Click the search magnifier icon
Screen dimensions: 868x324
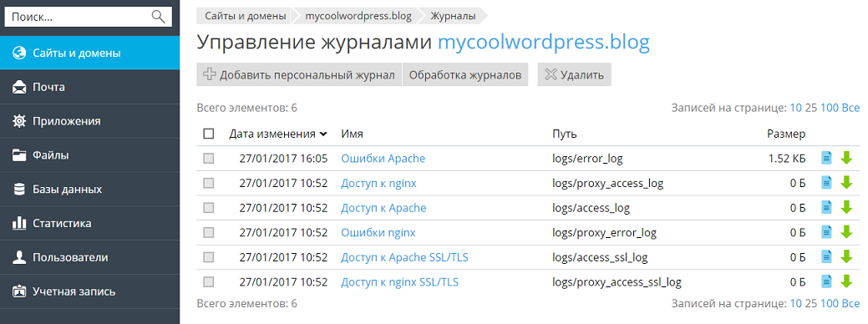[x=159, y=18]
